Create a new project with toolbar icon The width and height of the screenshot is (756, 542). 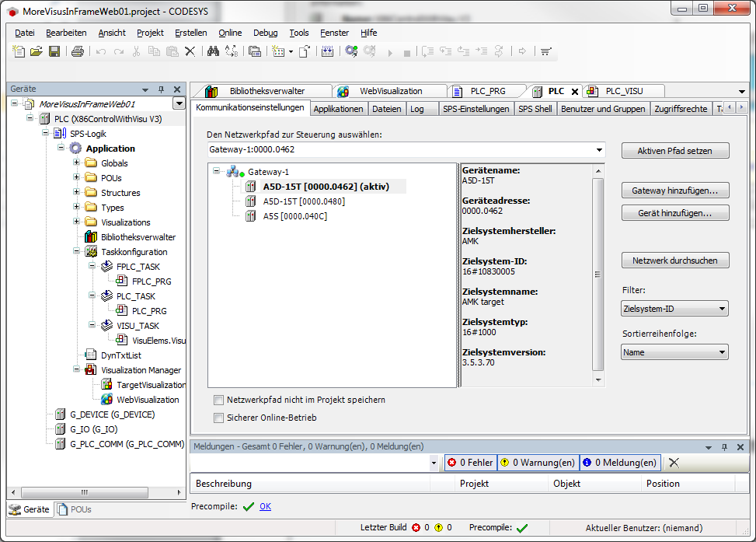click(19, 51)
